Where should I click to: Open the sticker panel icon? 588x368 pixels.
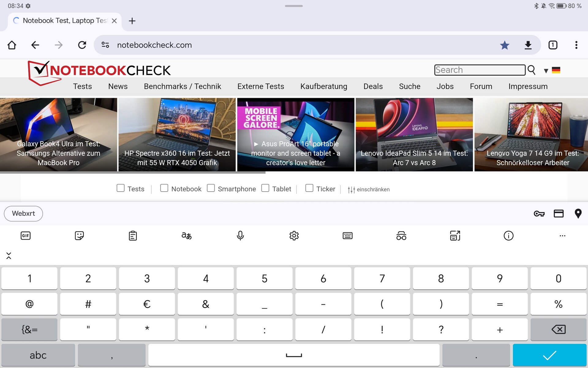[79, 236]
